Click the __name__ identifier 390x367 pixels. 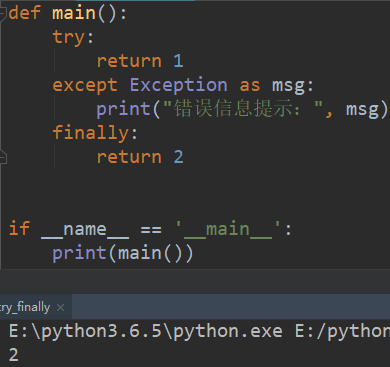tap(85, 230)
